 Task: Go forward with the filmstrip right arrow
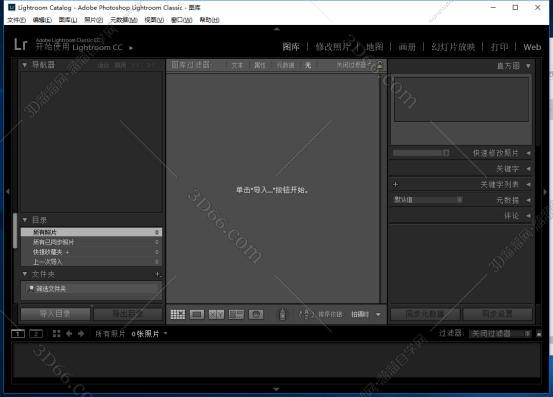pos(81,334)
